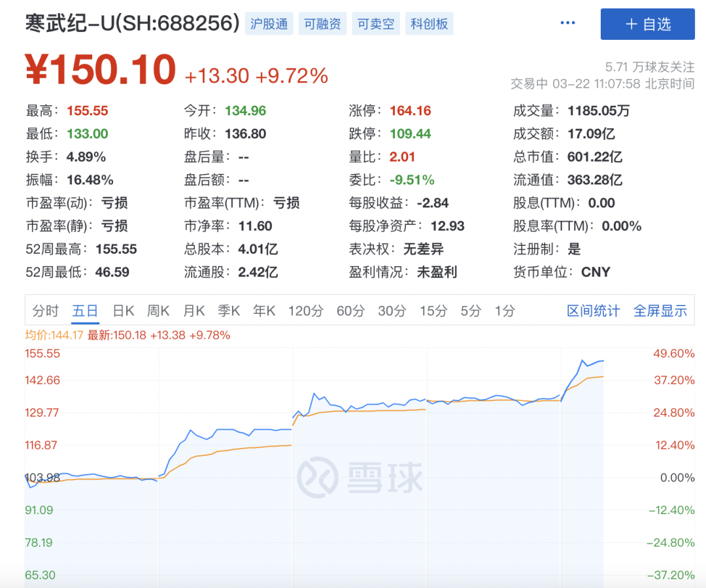Click the 49.60% right axis label
706x588 pixels.
[x=673, y=354]
